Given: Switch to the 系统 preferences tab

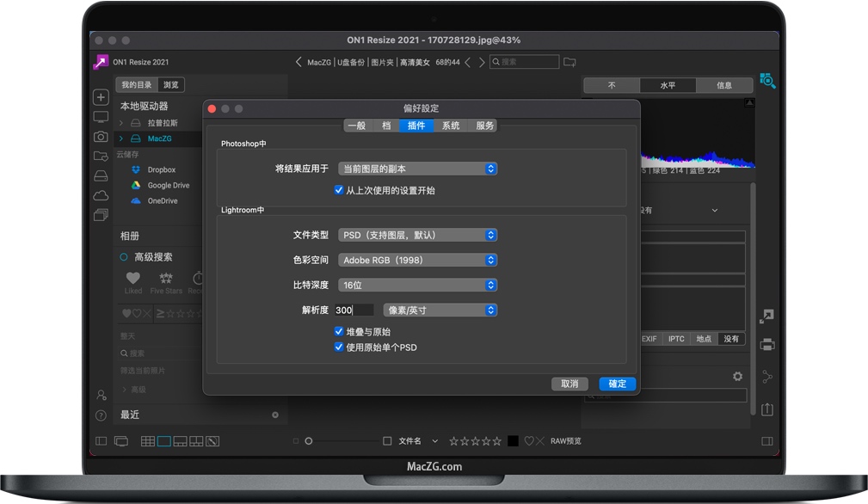Looking at the screenshot, I should (451, 125).
